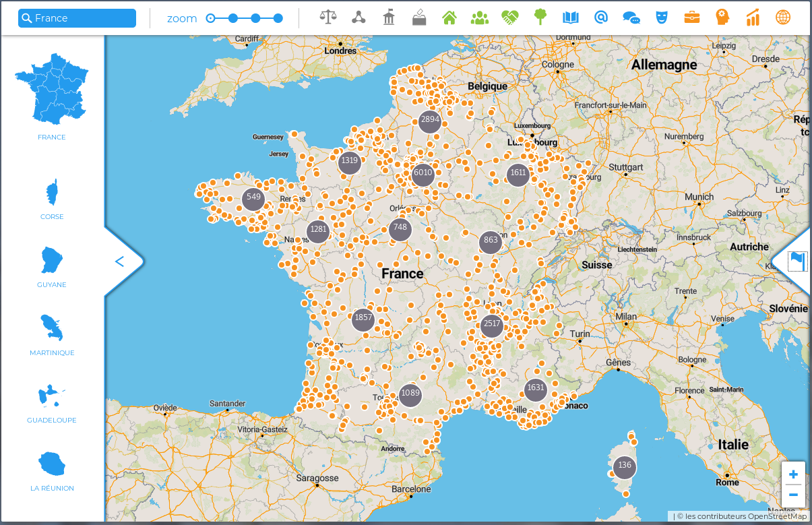812x525 pixels.
Task: Click the blue theater mask icon
Action: pyautogui.click(x=661, y=18)
